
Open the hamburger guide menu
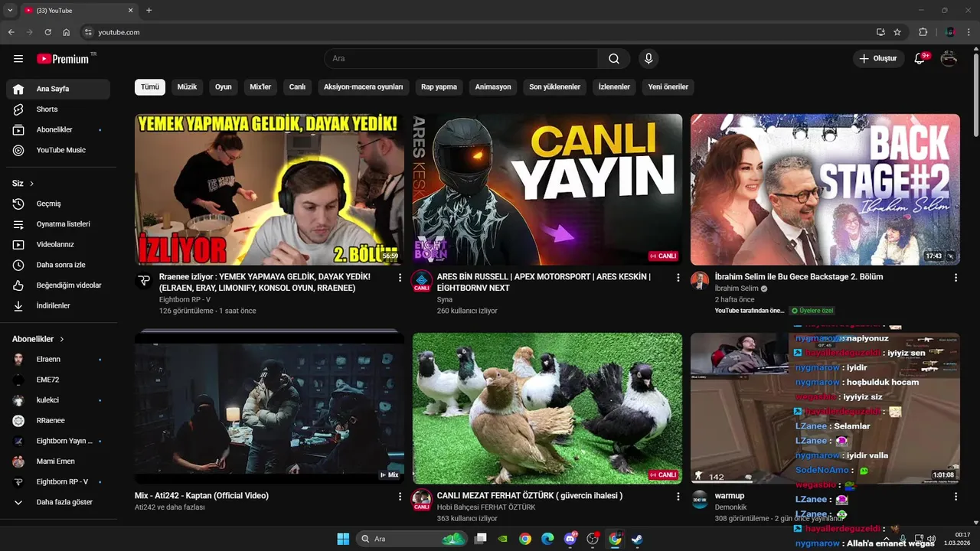18,59
